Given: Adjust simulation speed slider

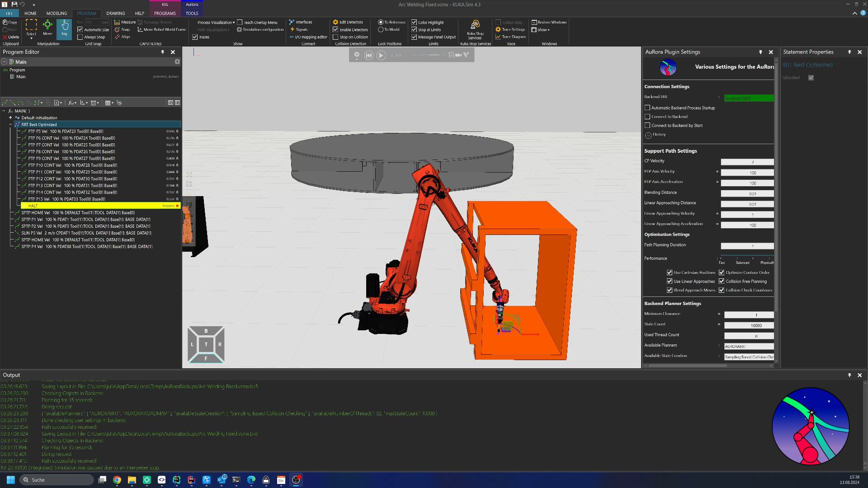Looking at the screenshot, I should click(x=428, y=55).
